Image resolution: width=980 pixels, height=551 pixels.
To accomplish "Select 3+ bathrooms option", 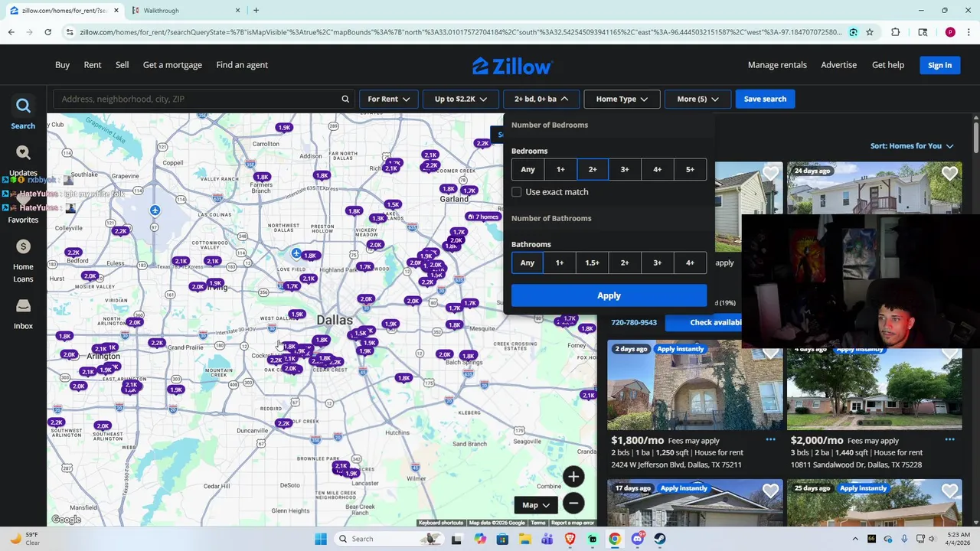I will [x=657, y=262].
